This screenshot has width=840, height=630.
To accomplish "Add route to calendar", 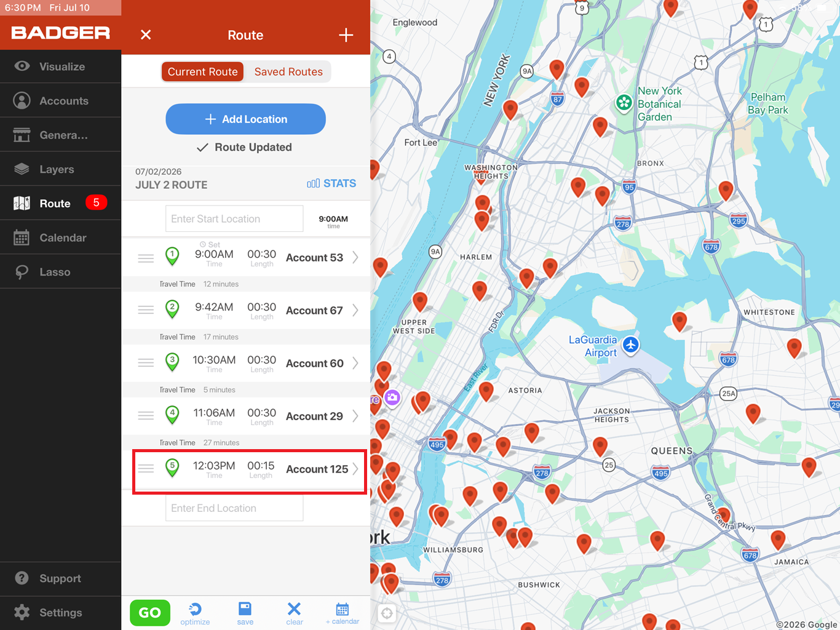I will [343, 613].
